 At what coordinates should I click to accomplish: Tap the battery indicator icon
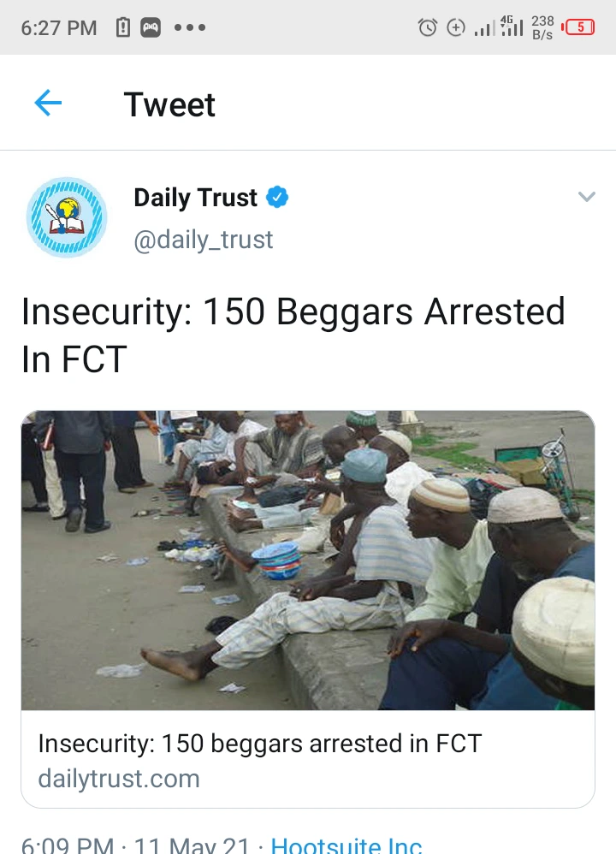tap(578, 27)
